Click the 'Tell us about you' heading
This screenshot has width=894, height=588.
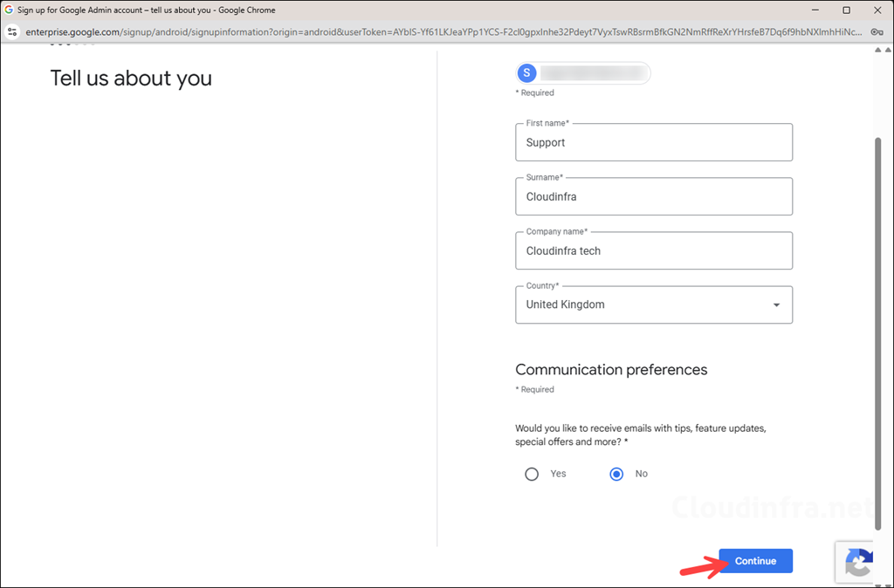pyautogui.click(x=131, y=78)
